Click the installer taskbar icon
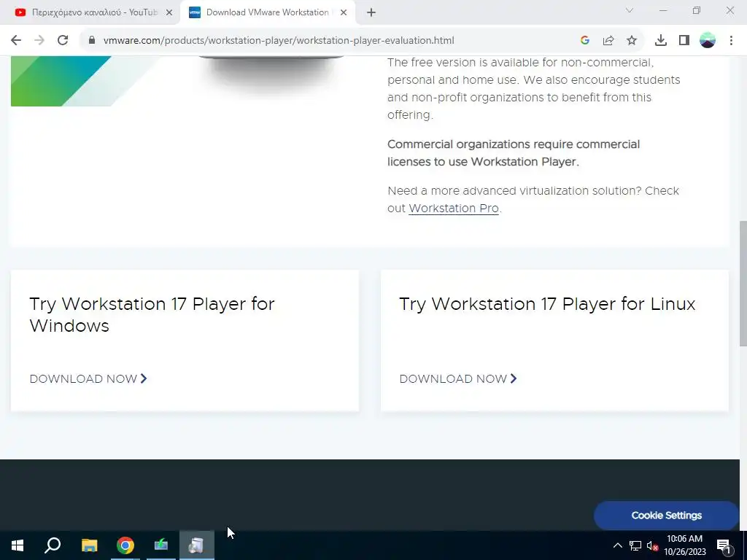 197,545
